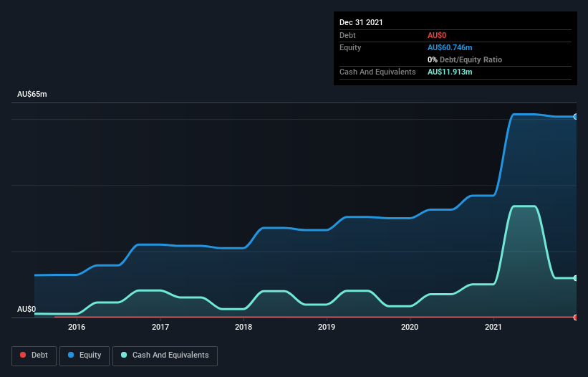Click the red AU$0 debt value
588x377 pixels.
[437, 35]
